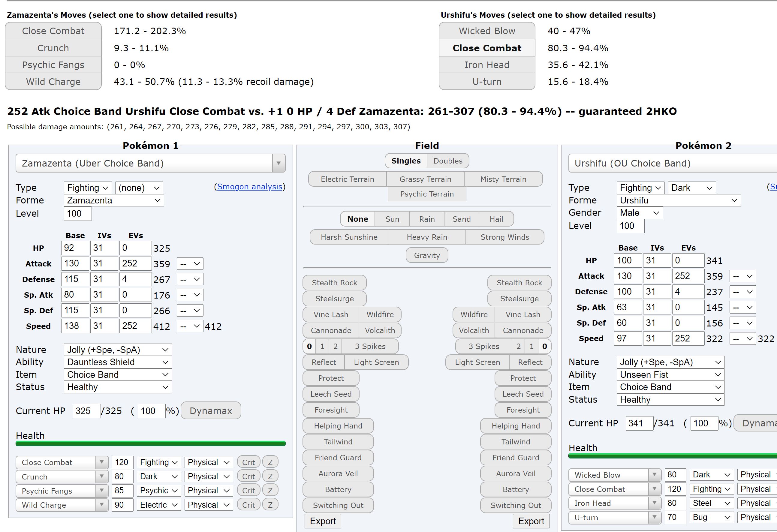Select Urshifu's Iron Head result button
Viewport: 777px width, 532px height.
click(487, 65)
